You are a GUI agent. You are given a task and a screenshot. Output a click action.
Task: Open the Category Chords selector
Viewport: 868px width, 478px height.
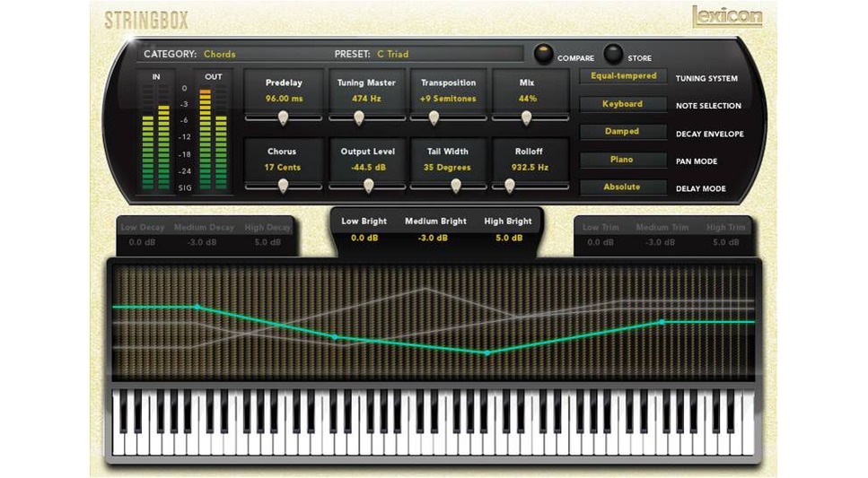click(x=219, y=54)
